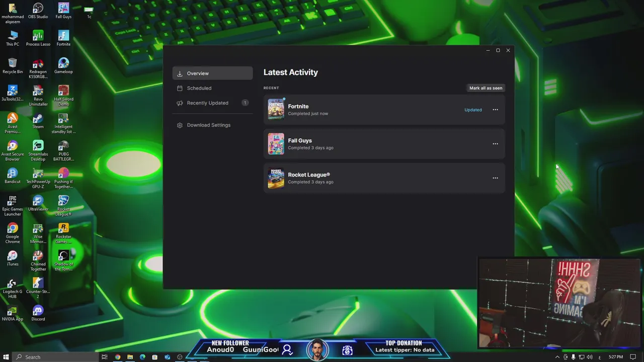Screen dimensions: 644x362
Task: Select the Fall Guys desktop shortcut
Action: tap(63, 11)
